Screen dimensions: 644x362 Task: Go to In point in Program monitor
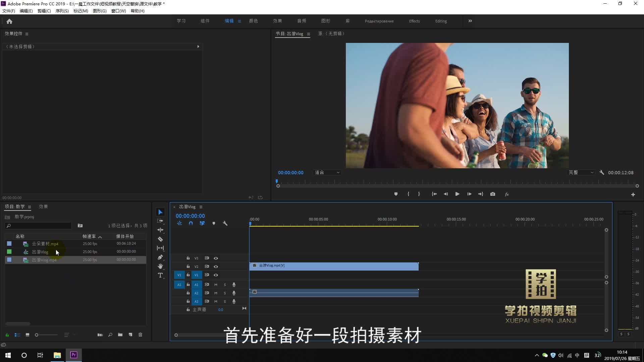(x=434, y=194)
